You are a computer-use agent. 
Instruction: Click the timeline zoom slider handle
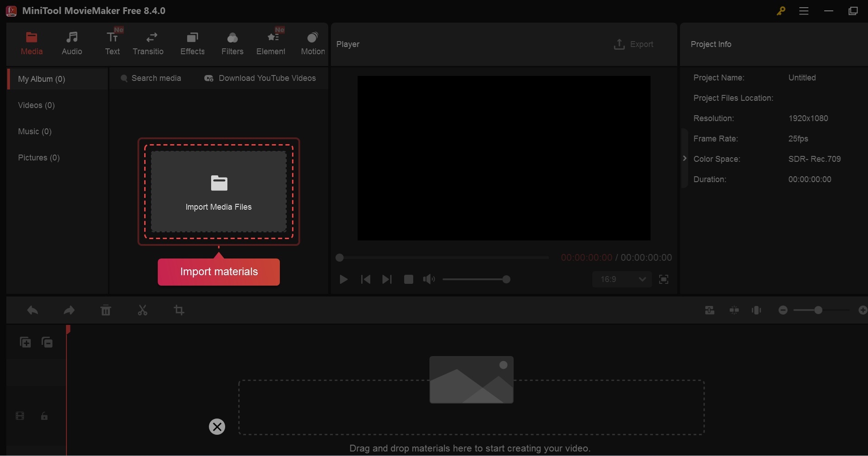pos(818,310)
